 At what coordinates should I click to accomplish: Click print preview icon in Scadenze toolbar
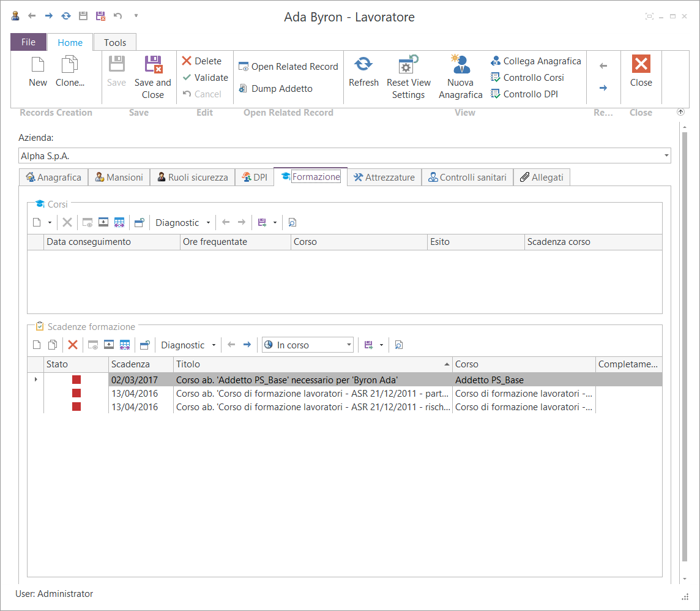pyautogui.click(x=399, y=345)
